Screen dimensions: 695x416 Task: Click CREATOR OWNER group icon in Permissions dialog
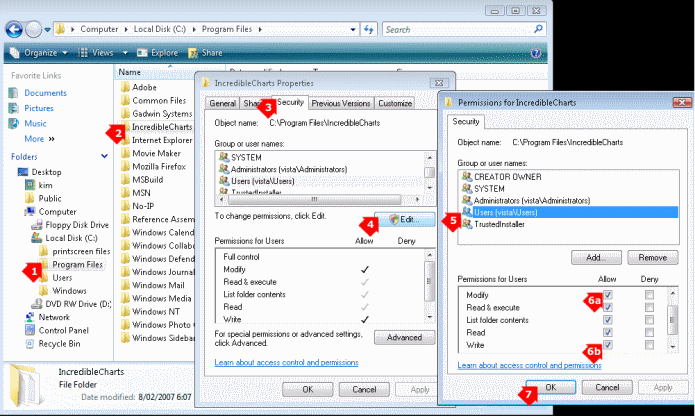click(467, 176)
